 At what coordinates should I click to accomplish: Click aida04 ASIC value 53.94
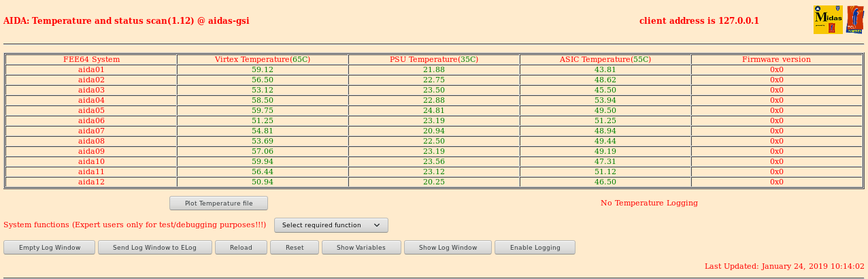click(x=605, y=100)
